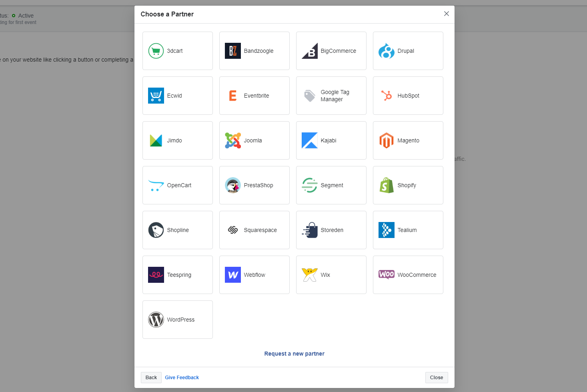This screenshot has width=587, height=392.
Task: Select the WordPress logo icon
Action: point(156,320)
